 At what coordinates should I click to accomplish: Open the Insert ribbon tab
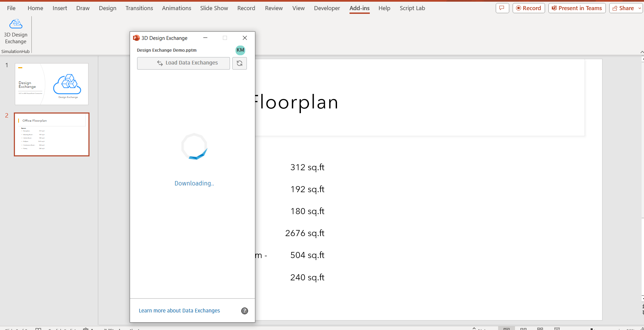(60, 8)
